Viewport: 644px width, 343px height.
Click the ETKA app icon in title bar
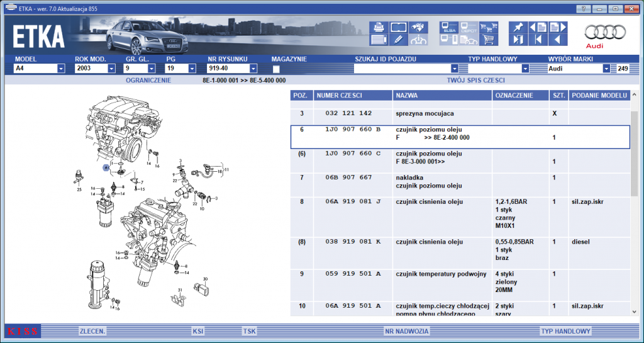pyautogui.click(x=11, y=8)
